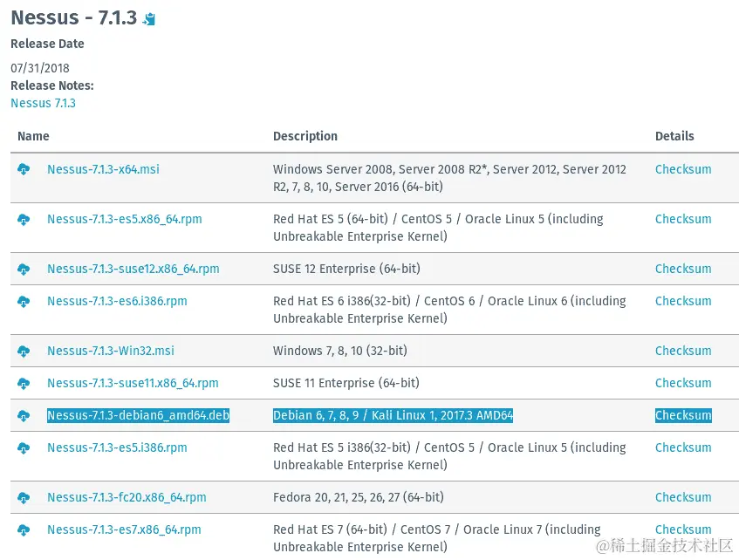View Checksum for the es5.x86_64.rpm row
The image size is (739, 560).
point(683,219)
